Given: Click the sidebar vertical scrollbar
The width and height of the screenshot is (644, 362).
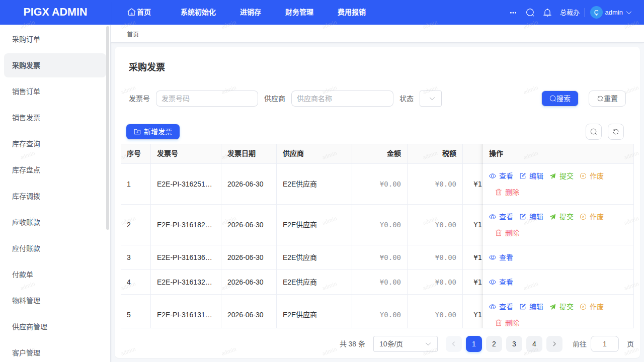Looking at the screenshot, I should pyautogui.click(x=108, y=128).
